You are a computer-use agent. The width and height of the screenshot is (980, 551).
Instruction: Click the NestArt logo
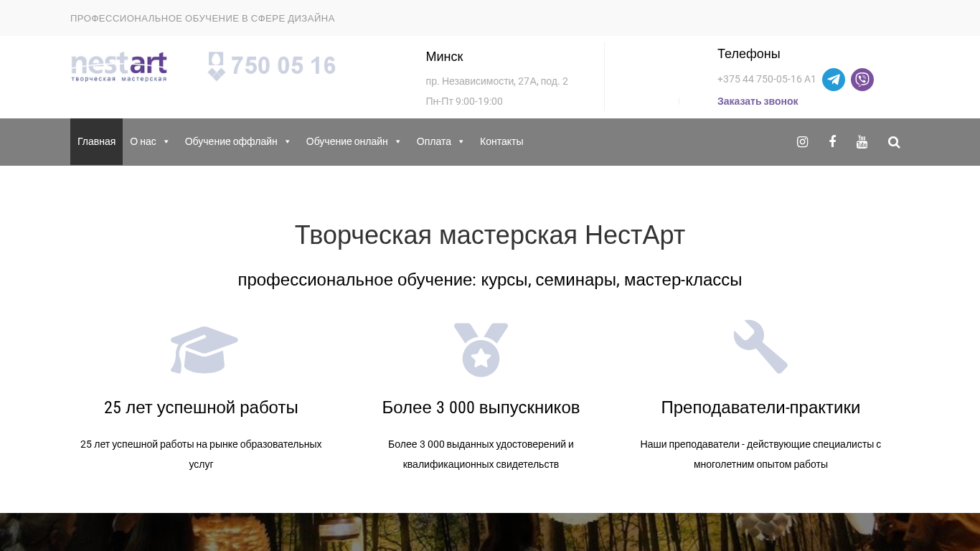click(x=119, y=67)
